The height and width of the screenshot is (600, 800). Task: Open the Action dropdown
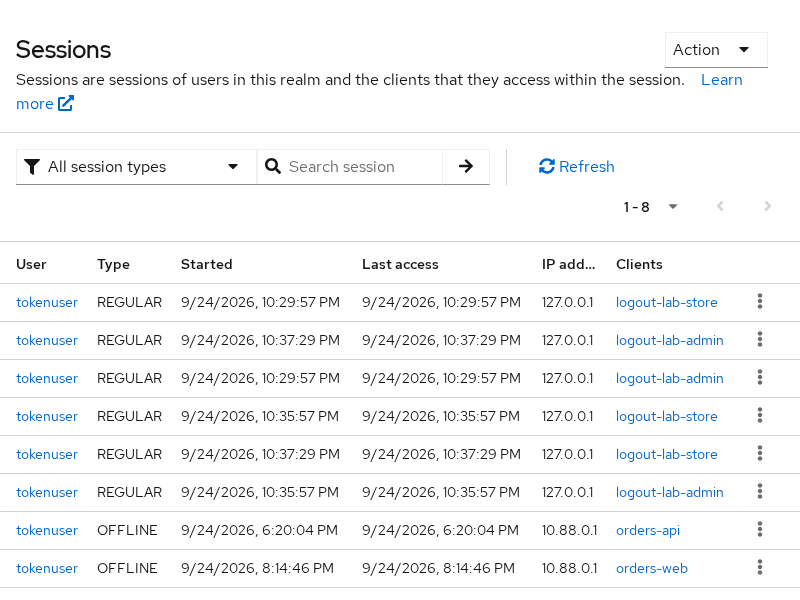click(x=716, y=50)
